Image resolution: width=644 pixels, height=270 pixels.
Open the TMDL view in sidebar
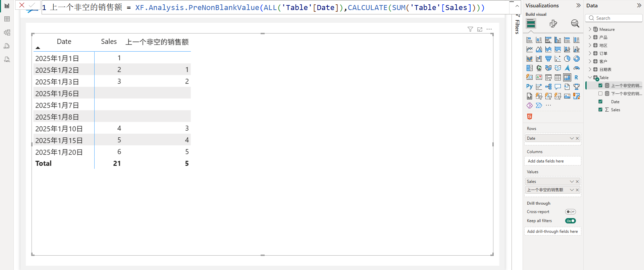coord(7,59)
